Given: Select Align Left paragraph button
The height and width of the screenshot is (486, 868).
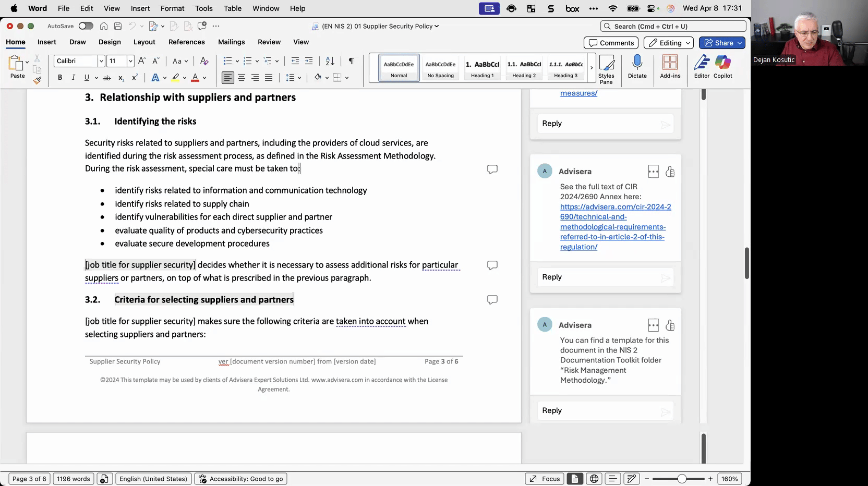Looking at the screenshot, I should [228, 78].
